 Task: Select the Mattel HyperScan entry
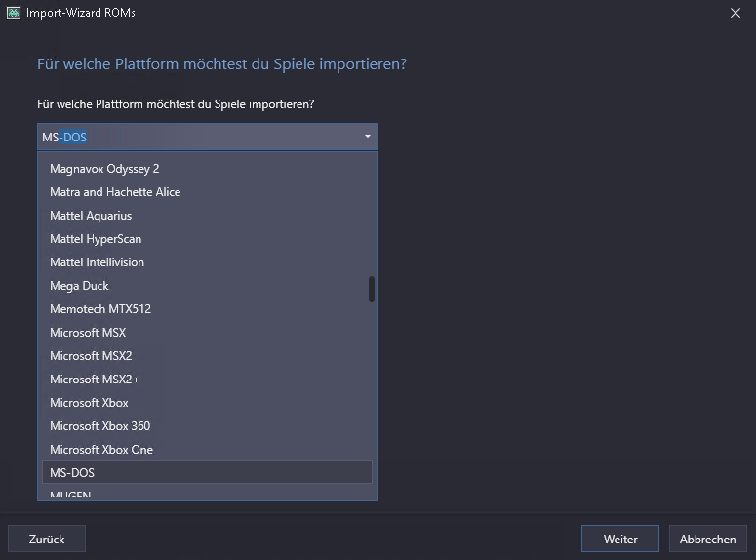[96, 239]
